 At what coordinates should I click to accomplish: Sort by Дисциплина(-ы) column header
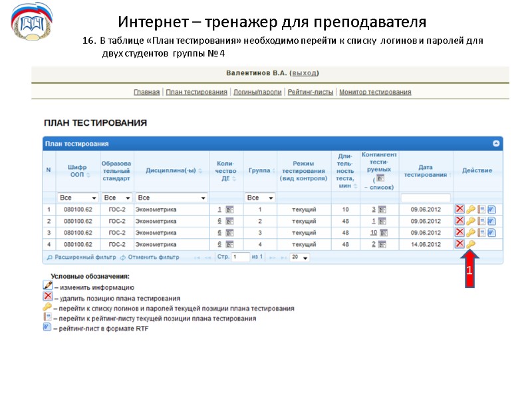[173, 170]
